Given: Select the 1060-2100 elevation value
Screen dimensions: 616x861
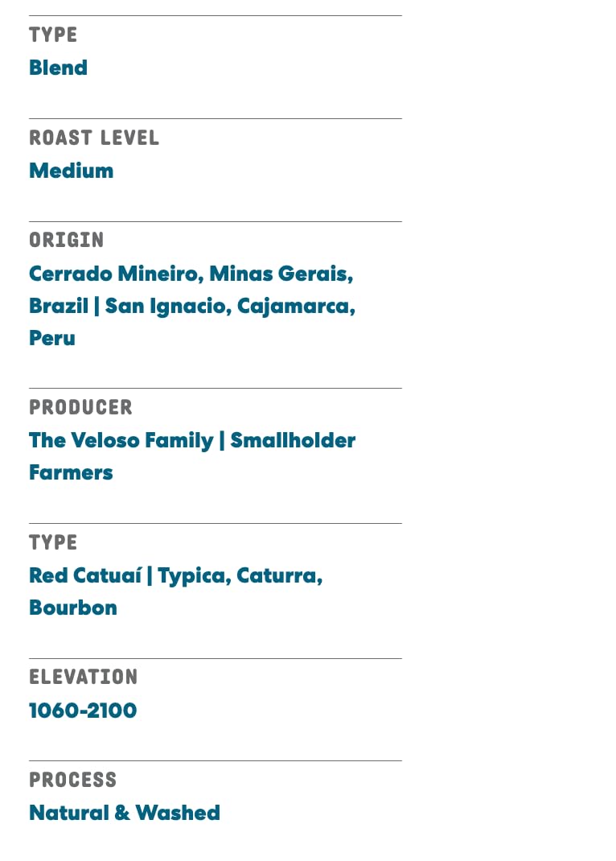Looking at the screenshot, I should (x=83, y=711).
